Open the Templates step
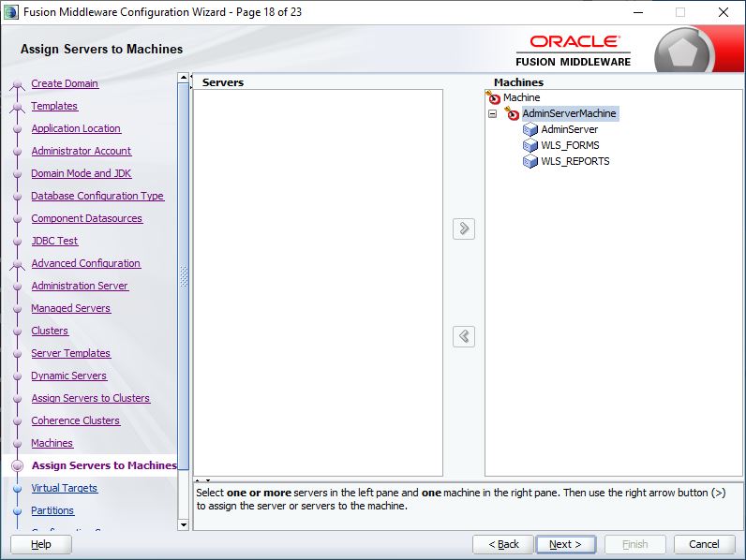Viewport: 746px width, 560px height. pyautogui.click(x=54, y=106)
